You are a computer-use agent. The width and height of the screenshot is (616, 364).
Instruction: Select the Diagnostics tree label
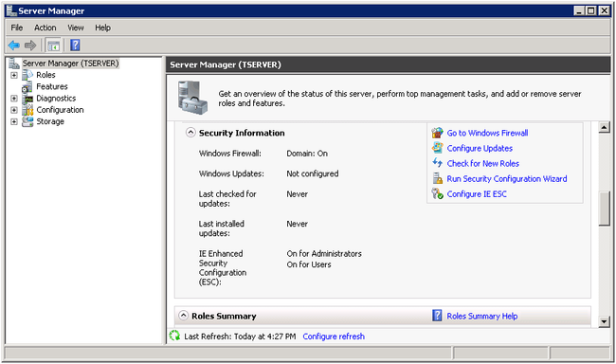pyautogui.click(x=56, y=99)
